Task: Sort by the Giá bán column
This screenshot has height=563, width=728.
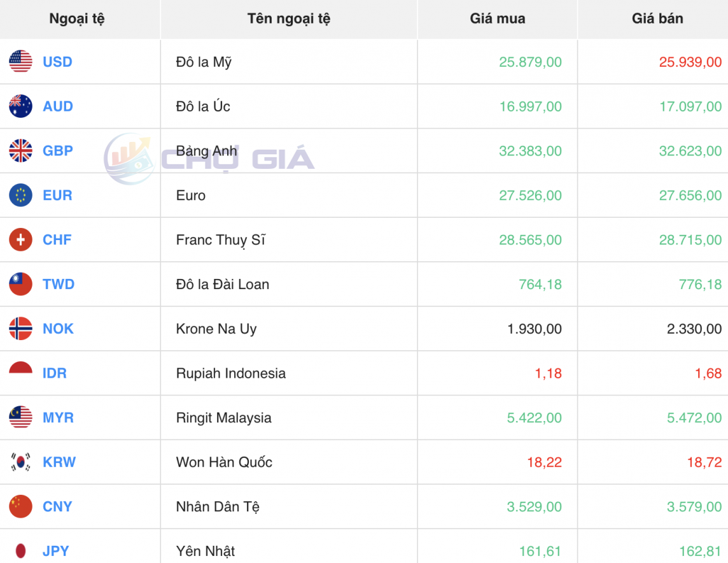Action: (657, 18)
